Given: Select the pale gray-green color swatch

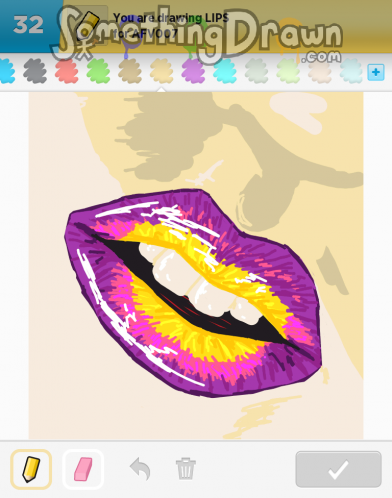Looking at the screenshot, I should (x=257, y=71).
